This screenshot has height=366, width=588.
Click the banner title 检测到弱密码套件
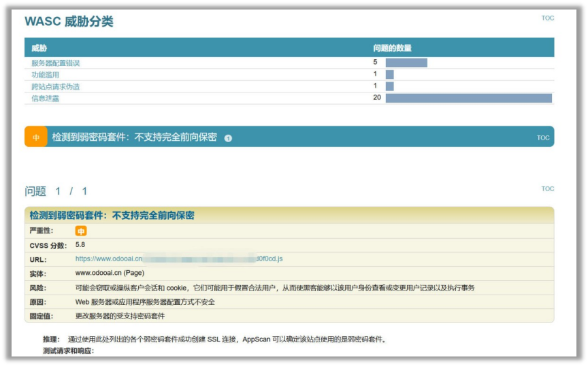tap(134, 137)
